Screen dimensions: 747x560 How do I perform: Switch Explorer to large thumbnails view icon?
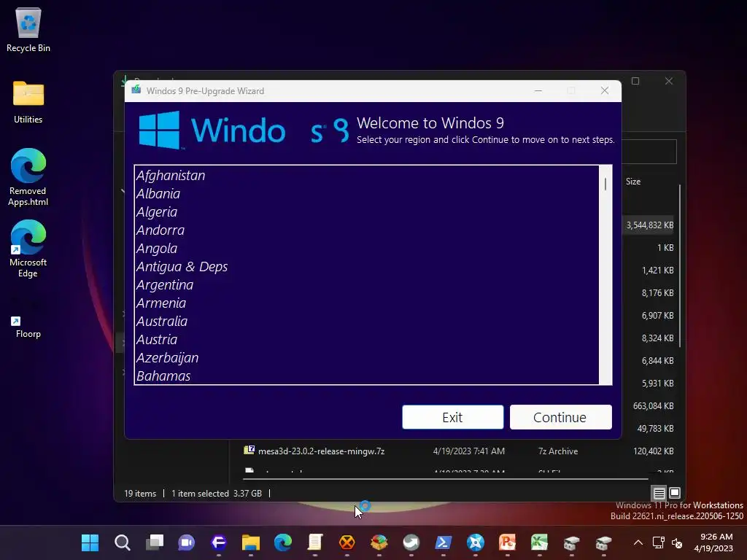675,493
